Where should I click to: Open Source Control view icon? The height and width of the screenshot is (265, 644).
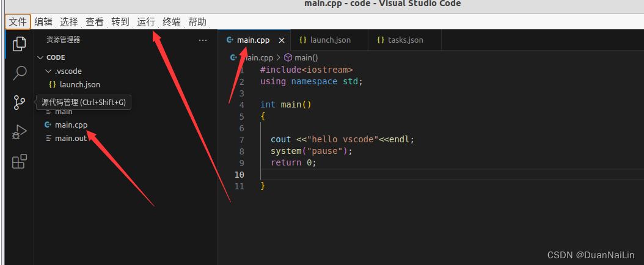tap(20, 103)
